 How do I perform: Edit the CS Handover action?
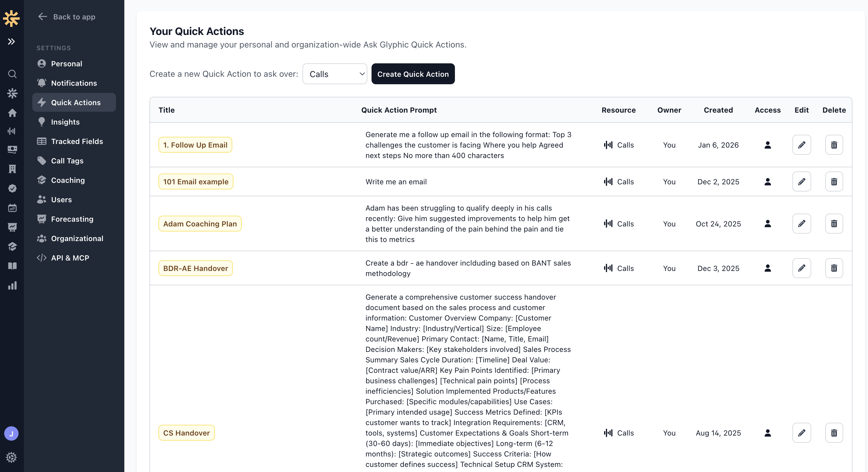pyautogui.click(x=802, y=433)
